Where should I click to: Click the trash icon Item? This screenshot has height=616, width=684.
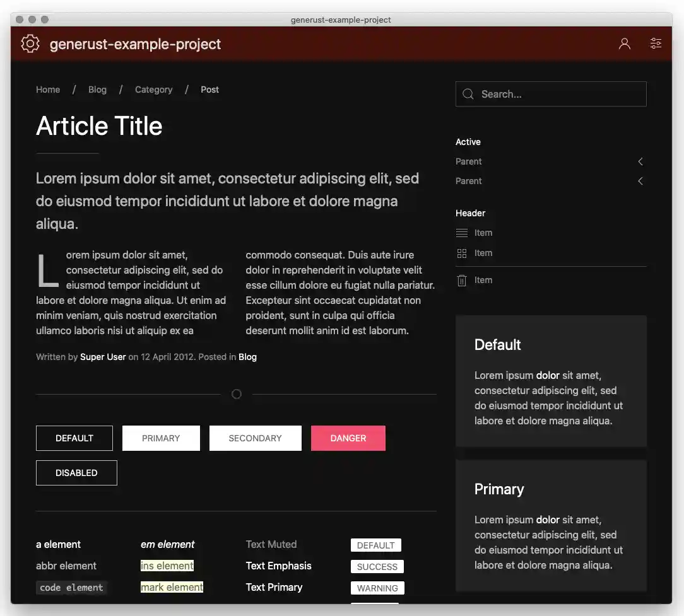[462, 281]
